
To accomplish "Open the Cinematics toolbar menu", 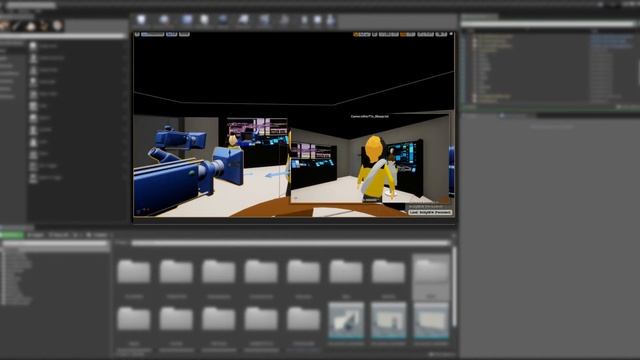I will click(264, 20).
